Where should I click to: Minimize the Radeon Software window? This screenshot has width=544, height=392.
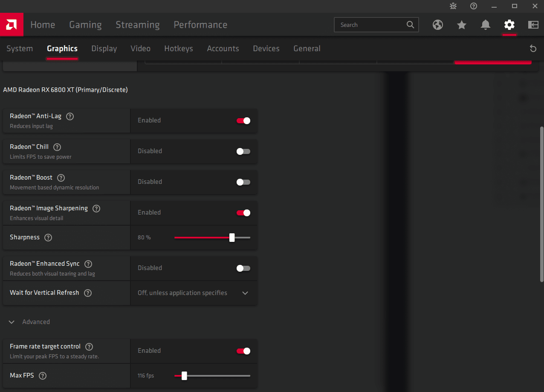click(x=494, y=6)
